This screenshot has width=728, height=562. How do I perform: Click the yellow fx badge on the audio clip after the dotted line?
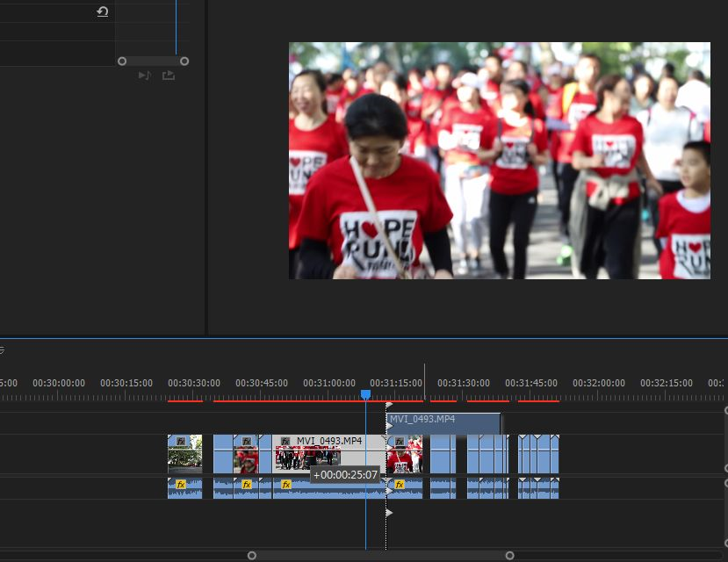400,485
